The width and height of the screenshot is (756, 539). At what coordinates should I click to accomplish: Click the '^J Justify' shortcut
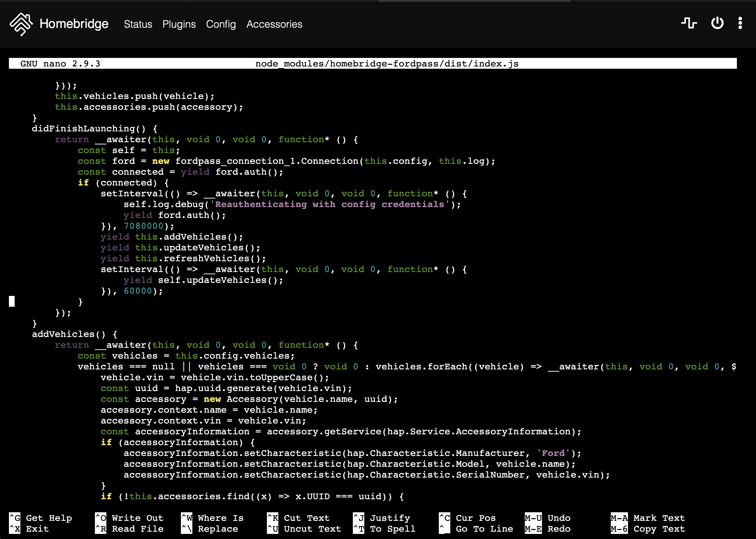point(381,518)
